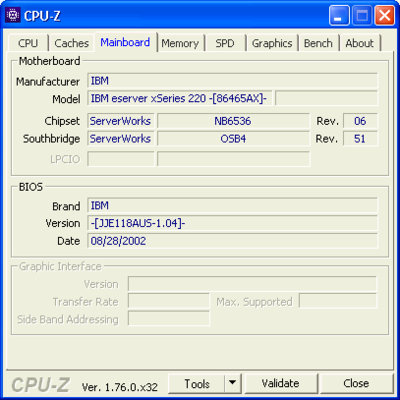The height and width of the screenshot is (400, 400).
Task: Click the Chipset label
Action: (x=62, y=121)
